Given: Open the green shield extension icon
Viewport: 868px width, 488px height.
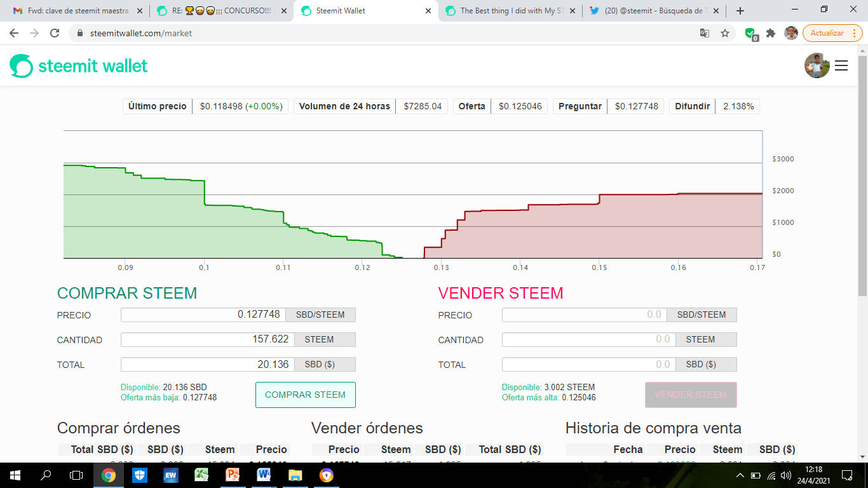Looking at the screenshot, I should tap(750, 34).
